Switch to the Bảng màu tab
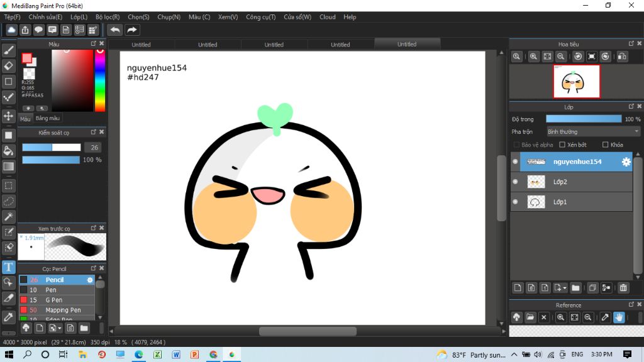 pyautogui.click(x=48, y=118)
